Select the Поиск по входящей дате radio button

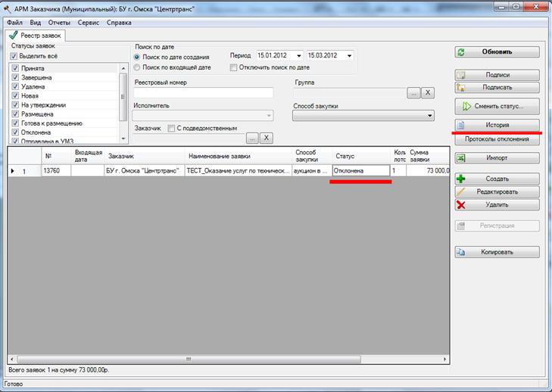tap(137, 67)
